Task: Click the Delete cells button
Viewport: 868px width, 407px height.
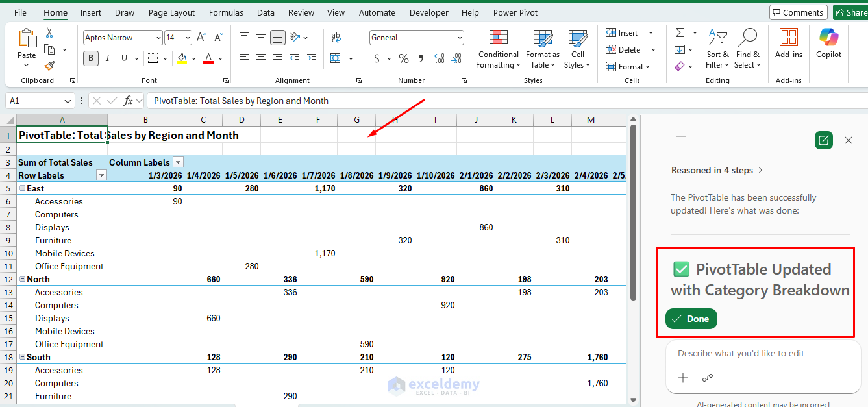Action: coord(623,50)
